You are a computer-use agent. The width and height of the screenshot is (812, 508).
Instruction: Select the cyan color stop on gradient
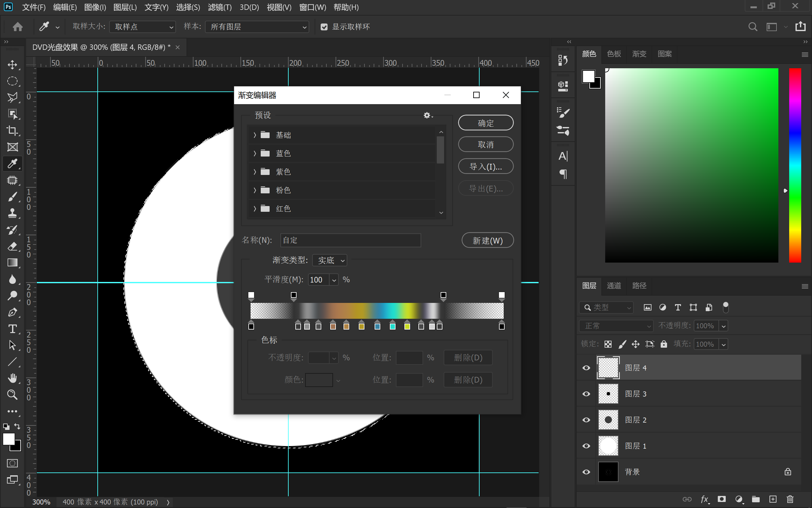point(392,325)
